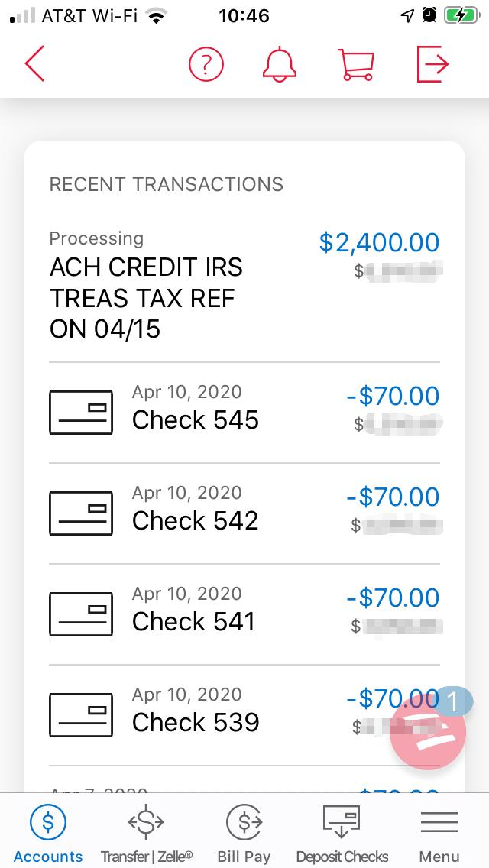Tap the Check 542 check image icon

81,513
